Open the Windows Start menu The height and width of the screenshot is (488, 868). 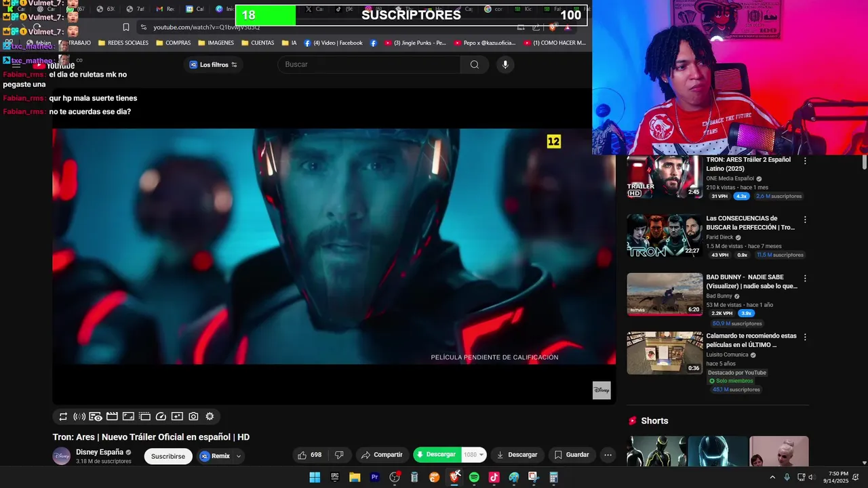[315, 477]
